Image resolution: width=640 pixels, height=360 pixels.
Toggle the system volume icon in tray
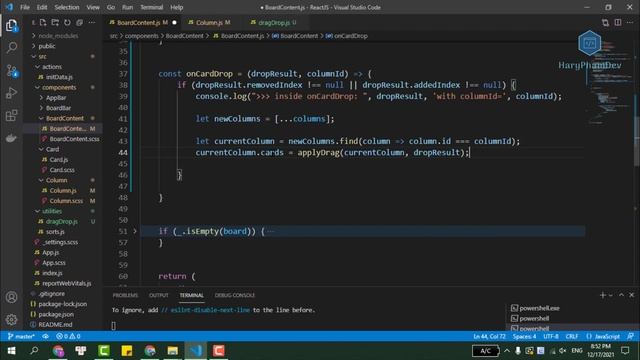[562, 351]
